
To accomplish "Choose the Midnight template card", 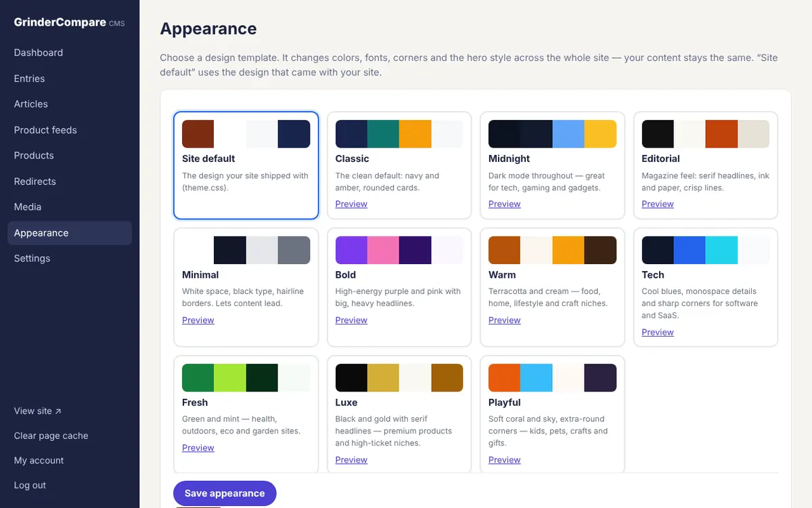I will [x=552, y=165].
